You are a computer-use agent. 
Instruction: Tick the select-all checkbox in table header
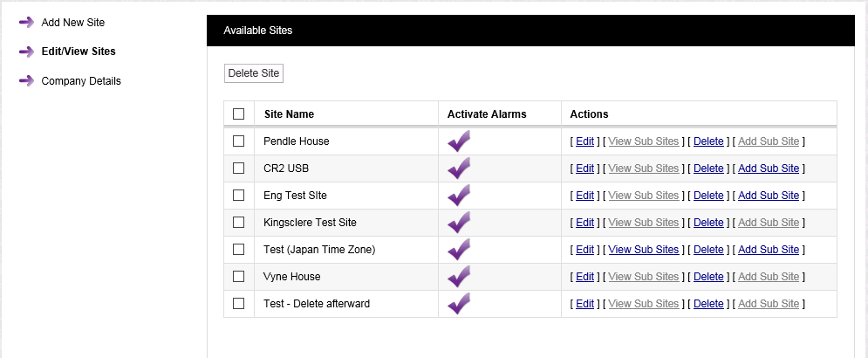(238, 114)
